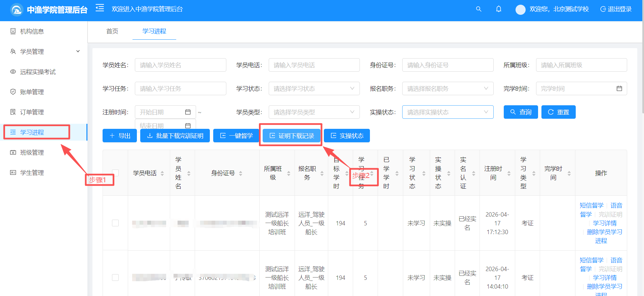The height and width of the screenshot is (296, 644).
Task: Focus the 学员电话 input field
Action: (x=314, y=65)
